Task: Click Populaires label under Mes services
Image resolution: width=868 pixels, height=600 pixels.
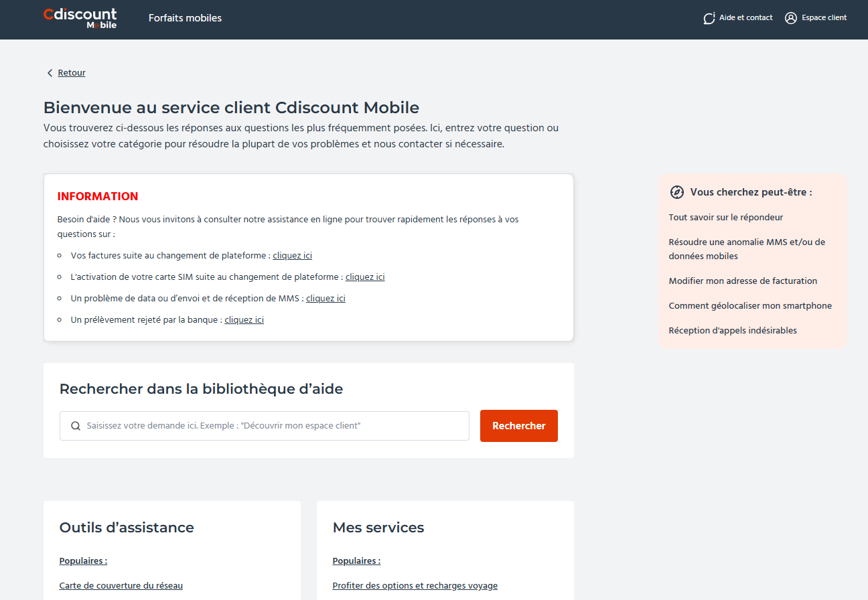Action: (357, 561)
